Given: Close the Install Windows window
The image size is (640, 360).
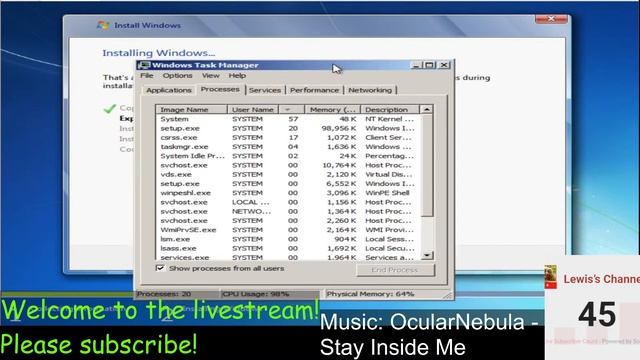Looking at the screenshot, I should pyautogui.click(x=551, y=19).
